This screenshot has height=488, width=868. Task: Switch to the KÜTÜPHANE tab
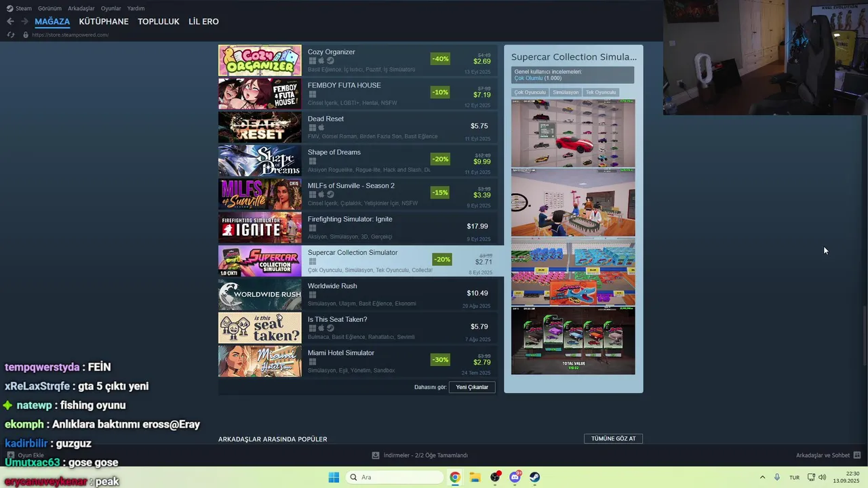(104, 22)
